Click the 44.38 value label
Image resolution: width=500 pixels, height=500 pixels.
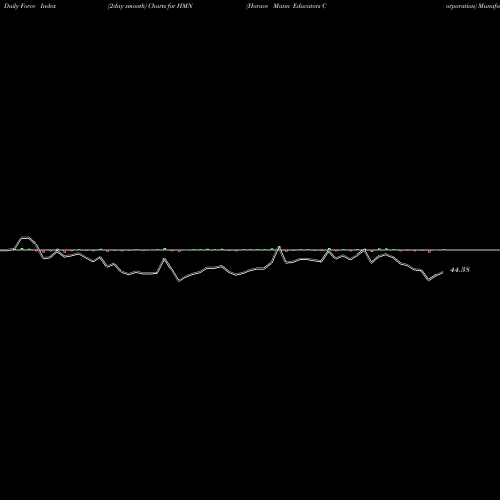[460, 270]
